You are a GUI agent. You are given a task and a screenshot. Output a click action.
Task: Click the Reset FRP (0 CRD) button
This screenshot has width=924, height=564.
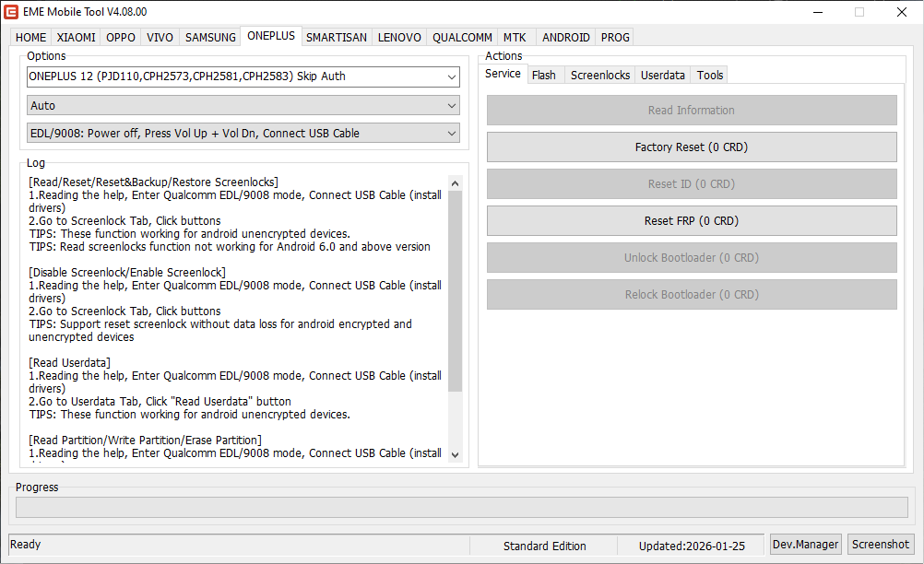pos(692,221)
